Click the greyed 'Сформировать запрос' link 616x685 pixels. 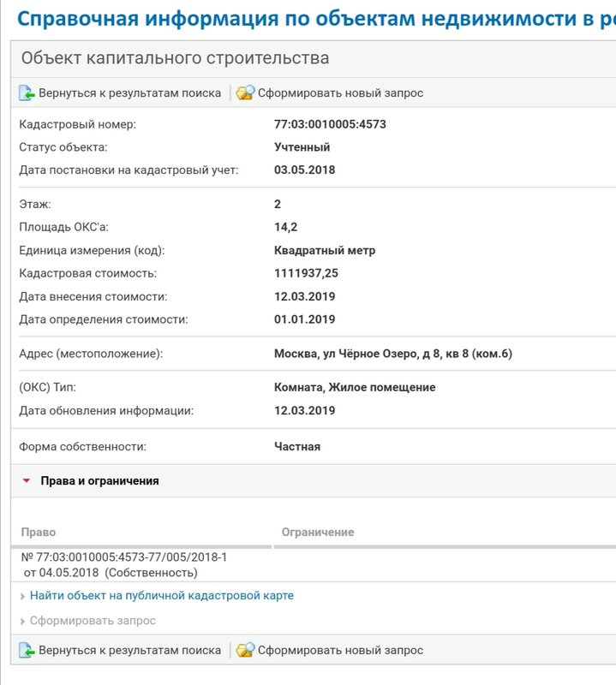pos(93,620)
